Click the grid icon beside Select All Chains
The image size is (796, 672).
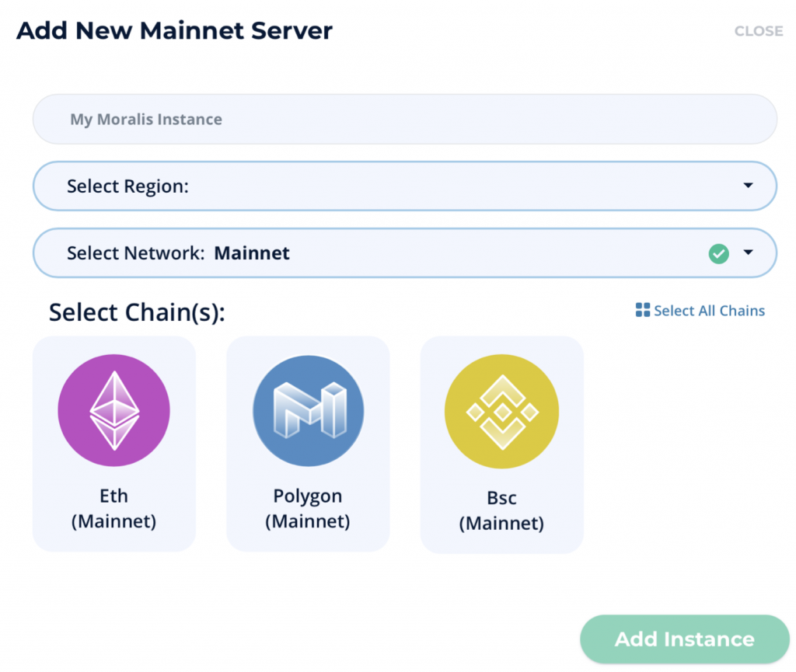pyautogui.click(x=642, y=310)
